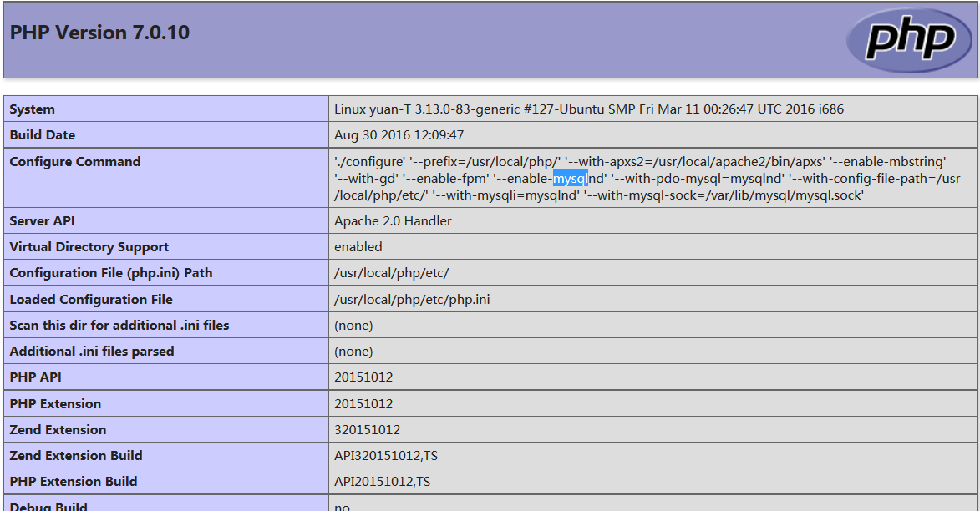This screenshot has height=511, width=980.
Task: Click '(none)' value in Additional .ini files parsed row
Action: tap(353, 351)
